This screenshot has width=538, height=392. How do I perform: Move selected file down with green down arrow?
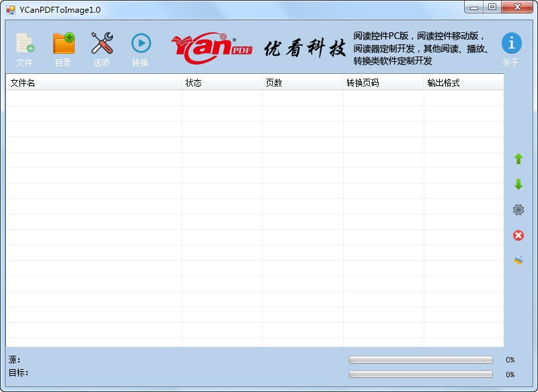click(518, 184)
